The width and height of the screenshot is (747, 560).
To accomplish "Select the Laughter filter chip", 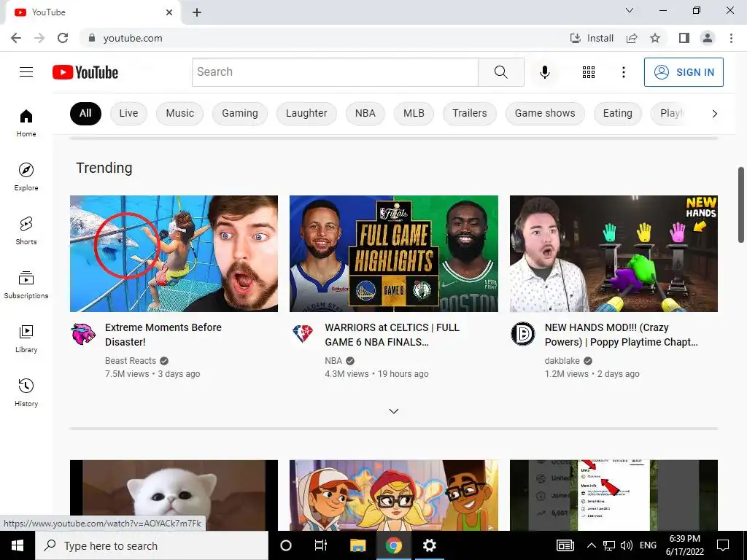I will pyautogui.click(x=306, y=113).
